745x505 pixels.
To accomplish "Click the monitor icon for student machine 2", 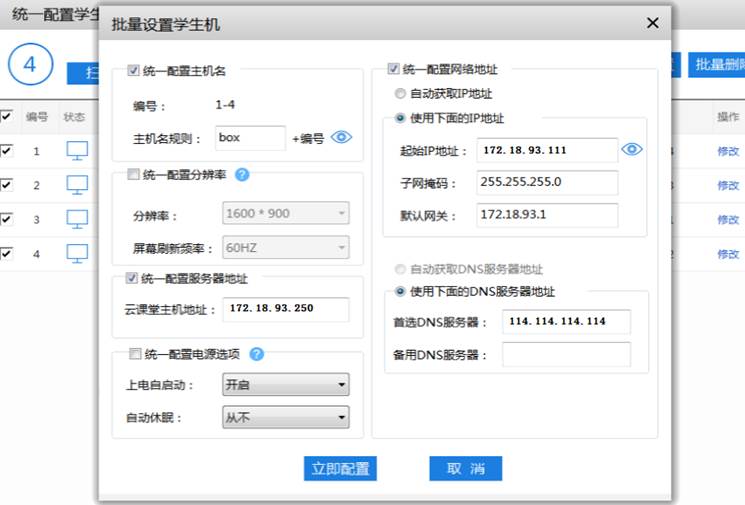I will (x=77, y=185).
